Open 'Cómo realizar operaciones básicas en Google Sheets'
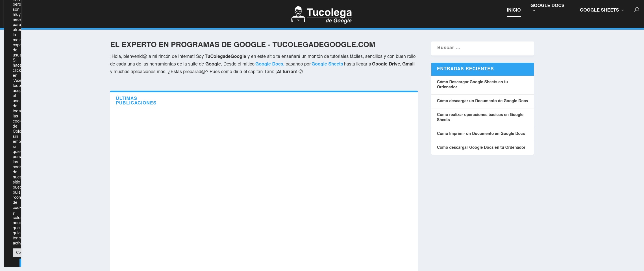The width and height of the screenshot is (644, 271). (x=480, y=117)
